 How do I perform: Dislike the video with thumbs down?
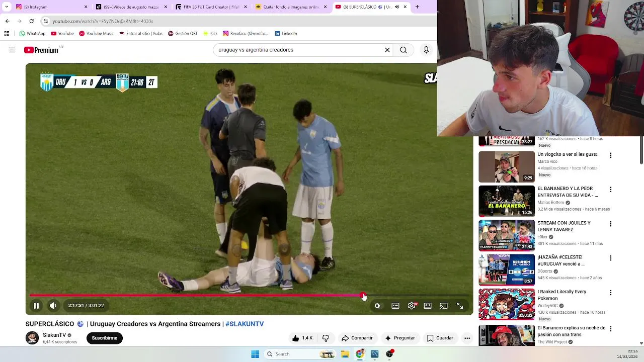(326, 338)
